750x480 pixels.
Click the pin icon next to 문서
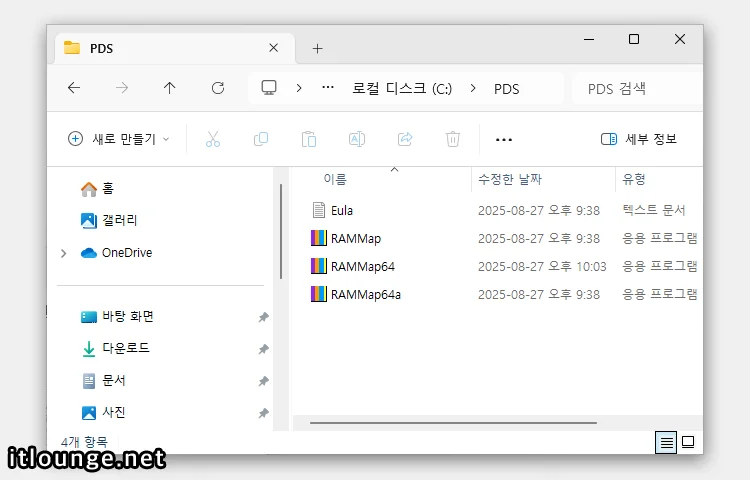tap(264, 381)
